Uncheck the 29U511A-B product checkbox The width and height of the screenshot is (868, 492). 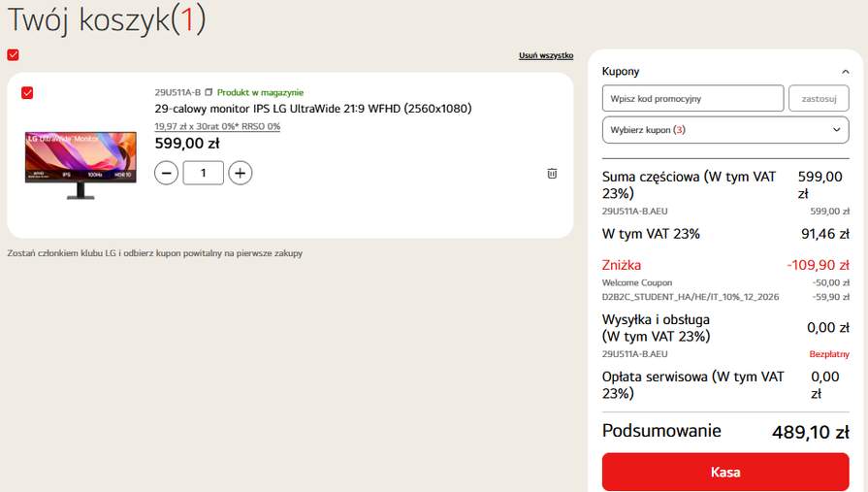coord(27,92)
